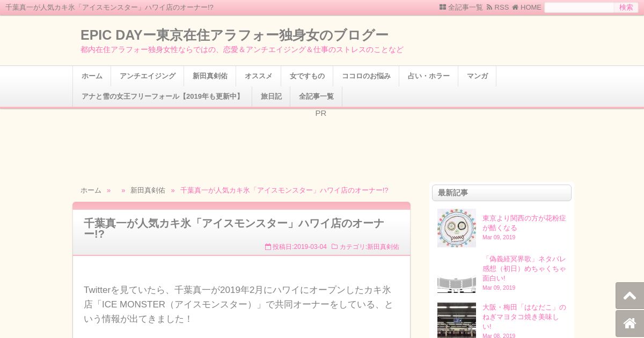
Task: Click the PR label above the ad area
Action: click(x=321, y=113)
